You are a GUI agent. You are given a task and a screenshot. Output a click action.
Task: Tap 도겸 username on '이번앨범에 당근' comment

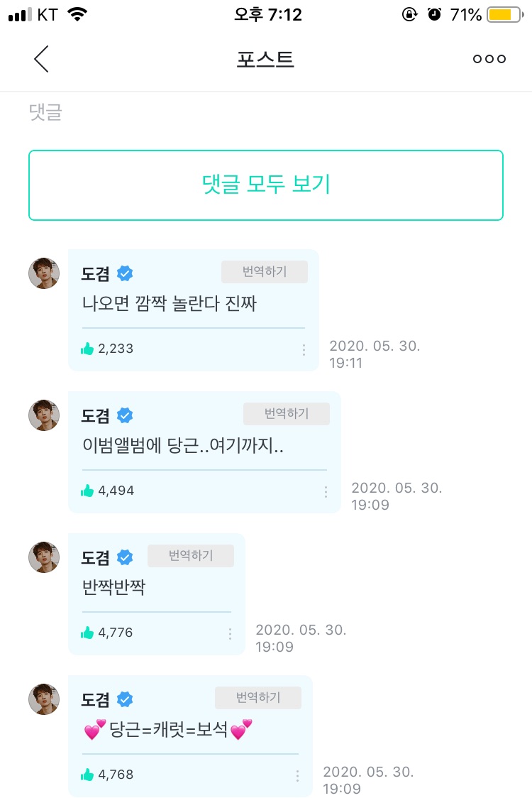pyautogui.click(x=96, y=415)
